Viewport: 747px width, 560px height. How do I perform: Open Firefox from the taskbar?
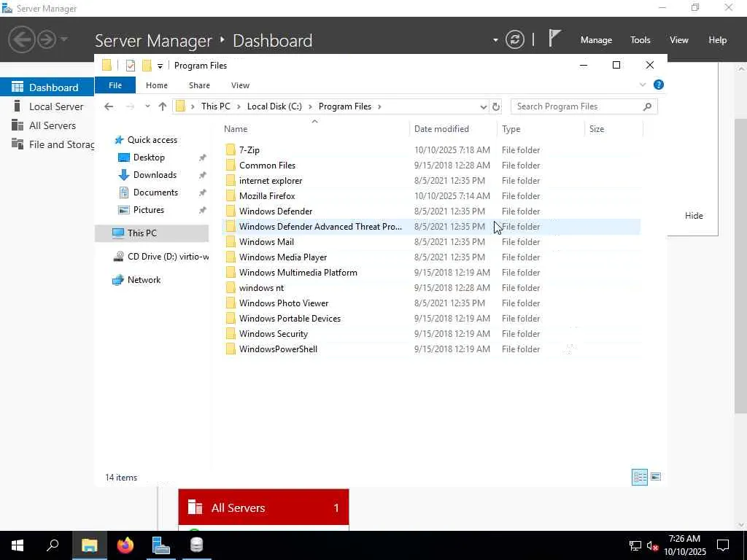click(125, 545)
